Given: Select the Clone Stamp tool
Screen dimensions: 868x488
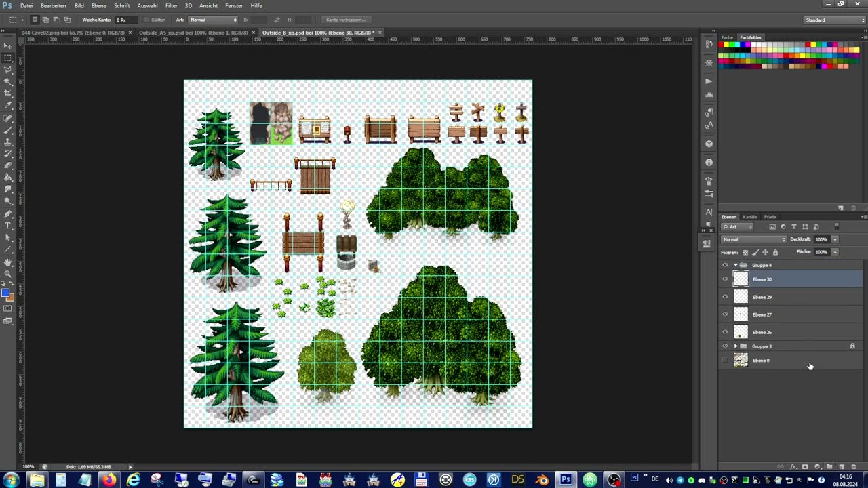Looking at the screenshot, I should [8, 142].
